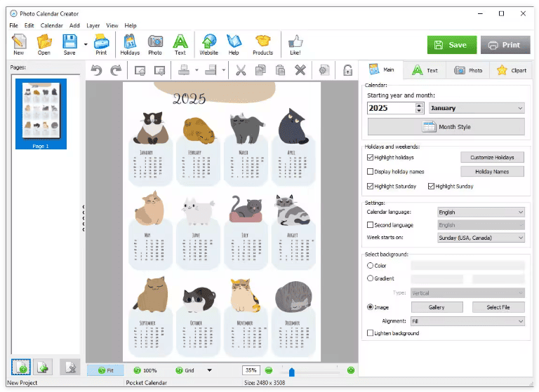Click the Undo arrow icon
The height and width of the screenshot is (392, 539).
[x=97, y=70]
